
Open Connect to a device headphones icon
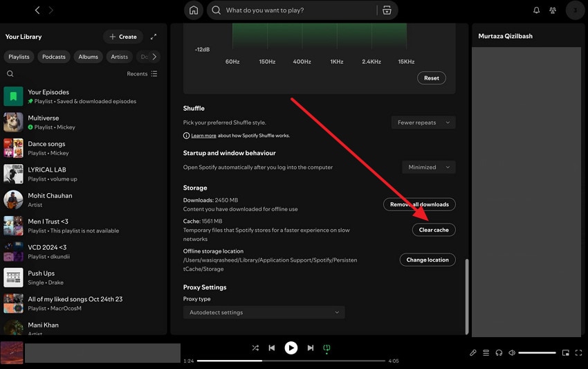499,352
